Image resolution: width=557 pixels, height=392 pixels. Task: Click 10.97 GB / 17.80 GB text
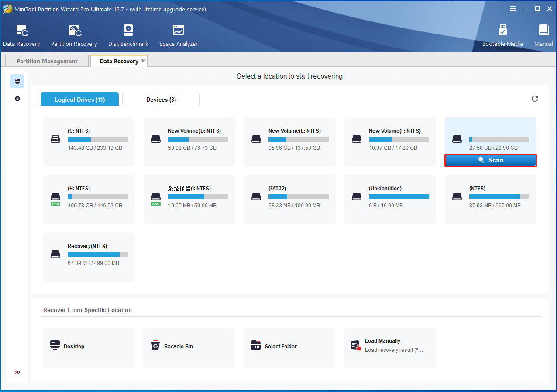393,148
